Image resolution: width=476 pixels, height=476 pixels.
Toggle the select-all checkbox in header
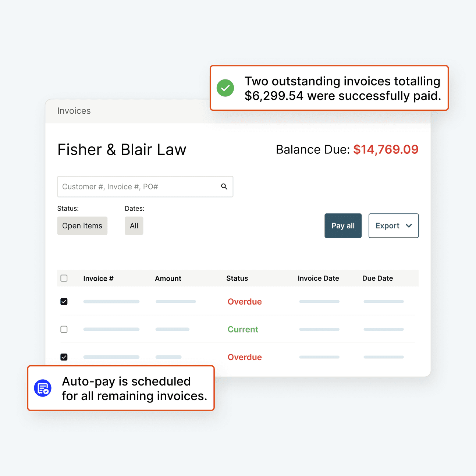64,278
